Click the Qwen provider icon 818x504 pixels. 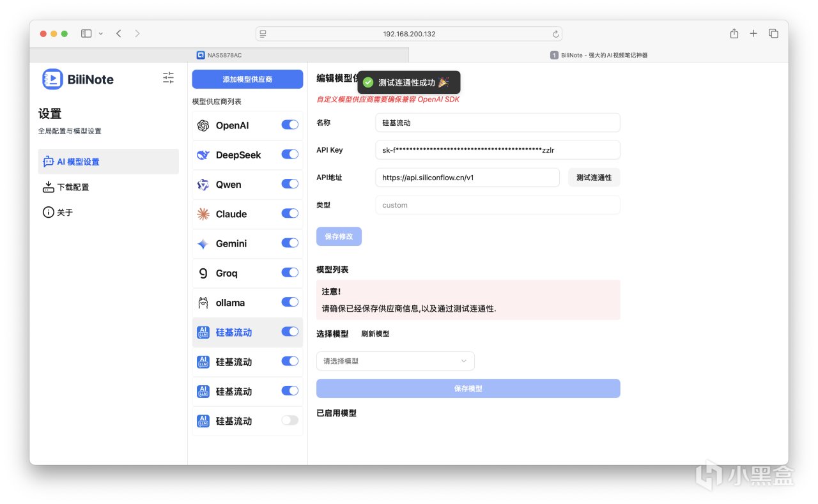[x=203, y=185]
